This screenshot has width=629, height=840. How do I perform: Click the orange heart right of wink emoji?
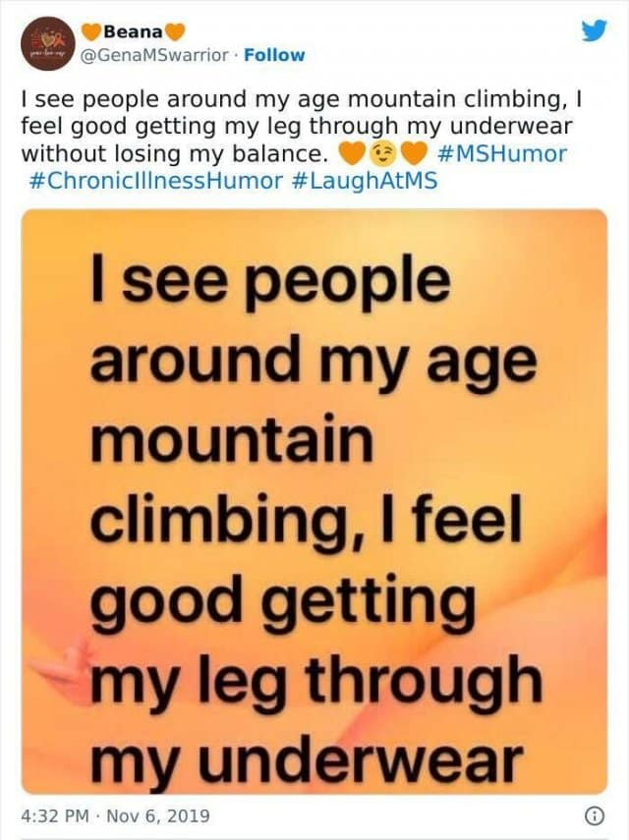point(414,154)
